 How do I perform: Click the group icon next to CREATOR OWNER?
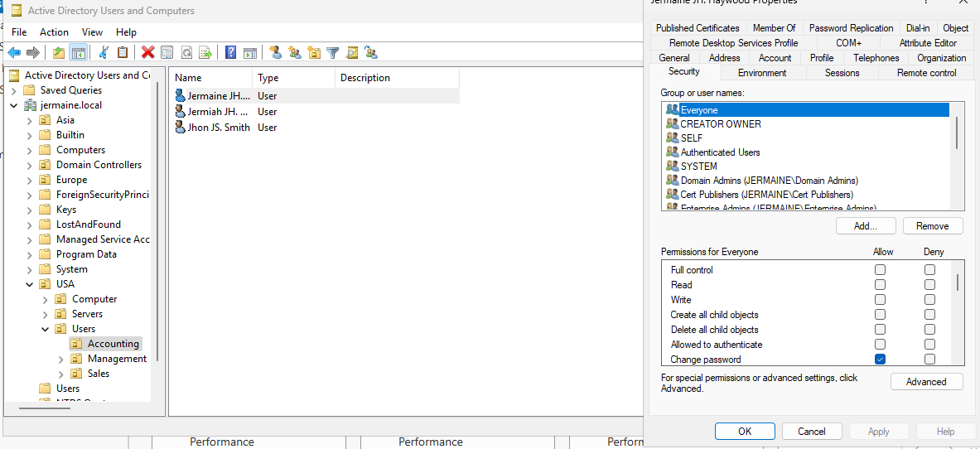click(673, 123)
